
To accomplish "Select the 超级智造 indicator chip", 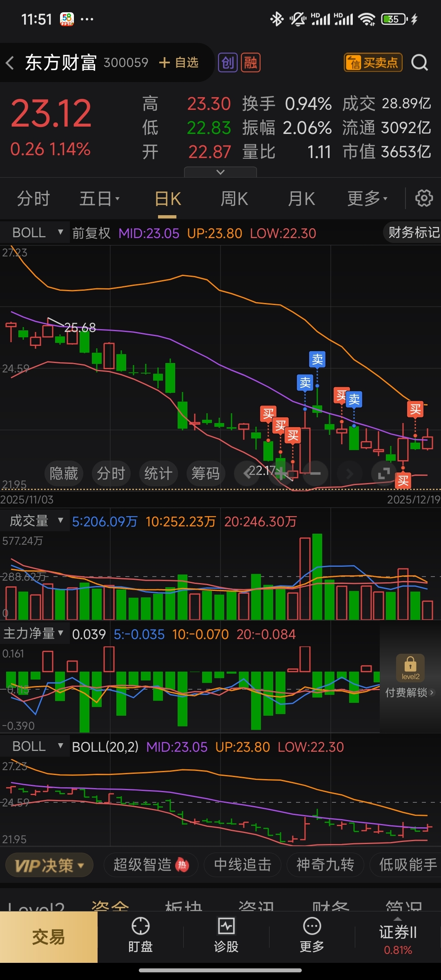I will (x=151, y=865).
